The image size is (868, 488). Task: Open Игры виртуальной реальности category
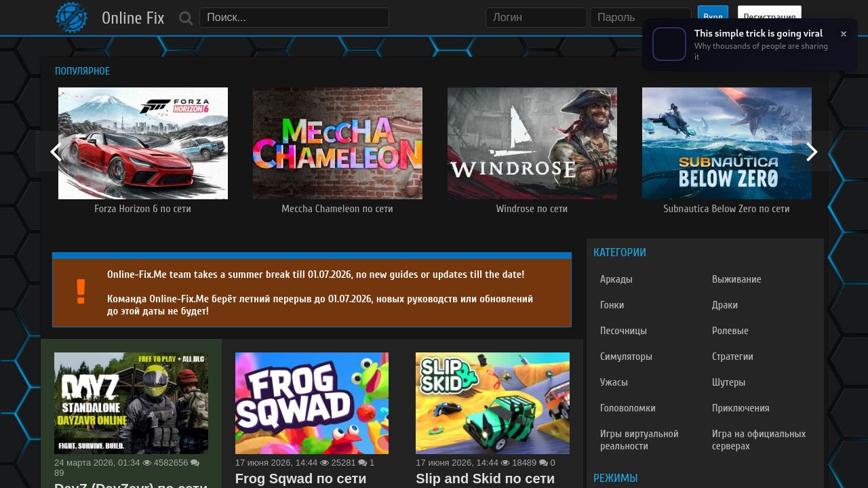click(639, 440)
